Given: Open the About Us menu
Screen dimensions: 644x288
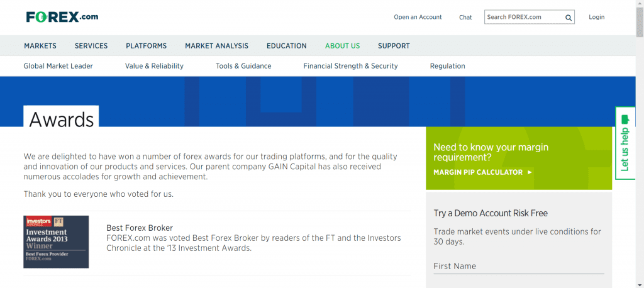Looking at the screenshot, I should pos(343,46).
